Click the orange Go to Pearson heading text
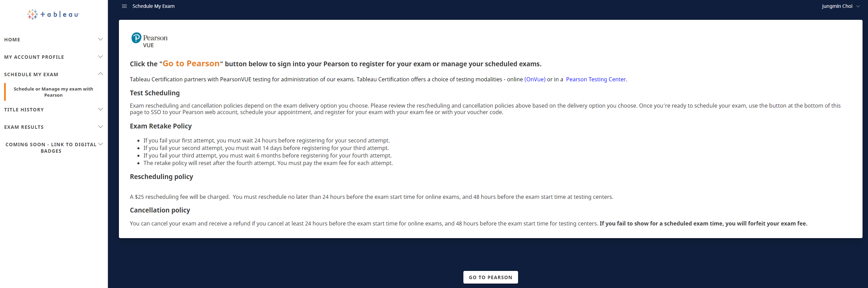 pos(191,64)
